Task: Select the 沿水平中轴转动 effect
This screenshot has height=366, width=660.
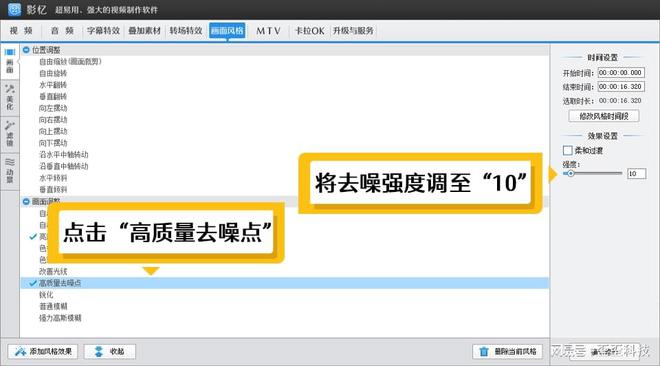Action: 64,155
